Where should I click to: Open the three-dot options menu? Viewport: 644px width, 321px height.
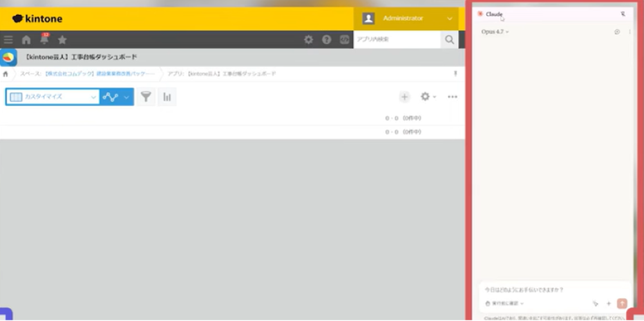453,97
